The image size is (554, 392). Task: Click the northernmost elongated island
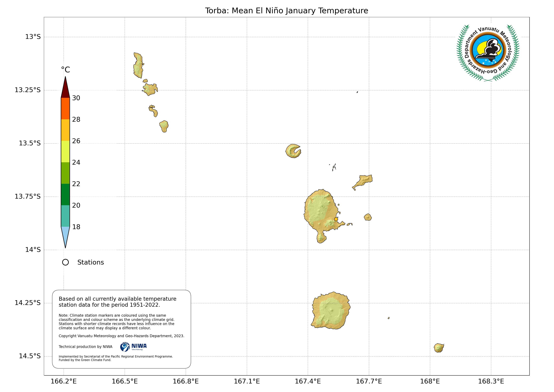click(138, 65)
